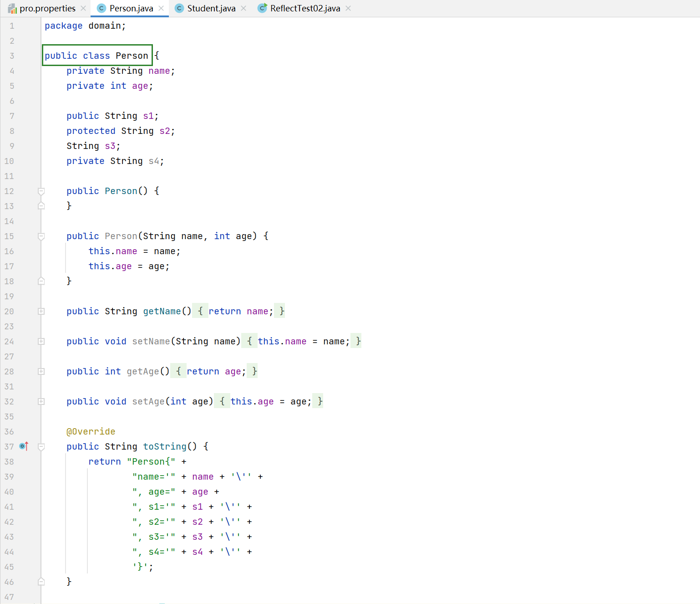The height and width of the screenshot is (604, 700).
Task: Expand the folded setName method
Action: point(41,342)
